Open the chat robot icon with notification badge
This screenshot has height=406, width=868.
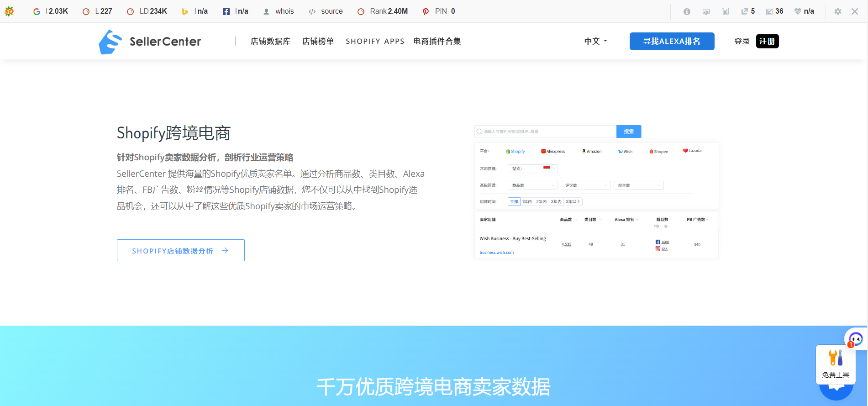pos(855,339)
